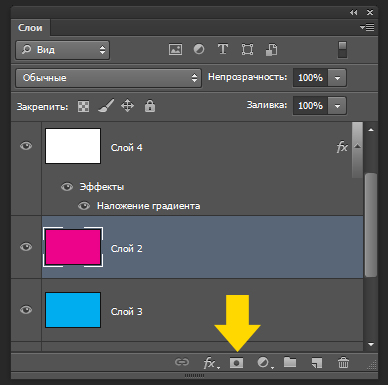The image size is (388, 385).
Task: Click the Link layers chain icon
Action: click(182, 362)
